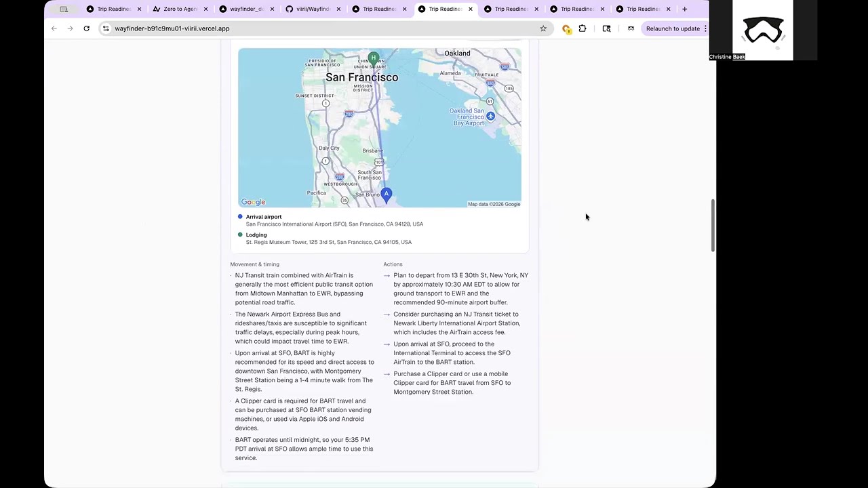Viewport: 868px width, 488px height.
Task: Click 'Pacifica' label on the map
Action: (x=316, y=193)
